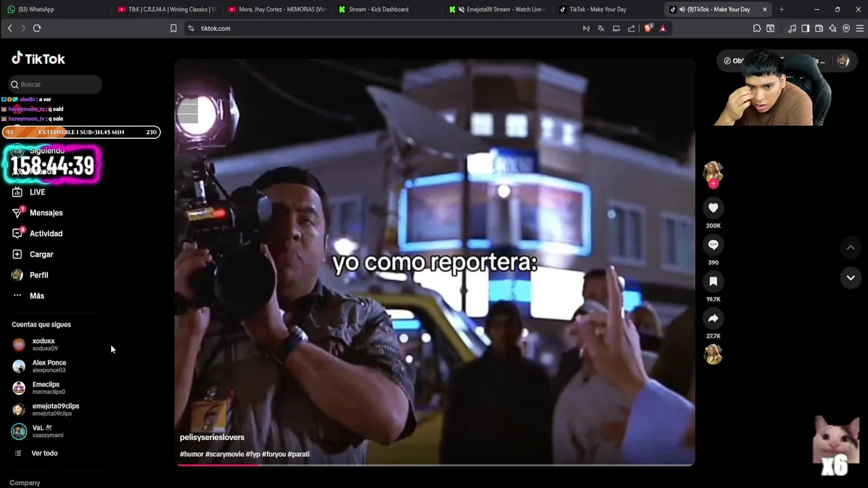Follow creator via red plus badge
This screenshot has width=868, height=488.
[x=713, y=184]
